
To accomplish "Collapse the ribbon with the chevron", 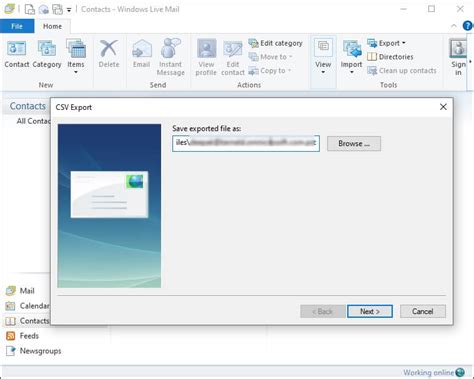I will 454,26.
